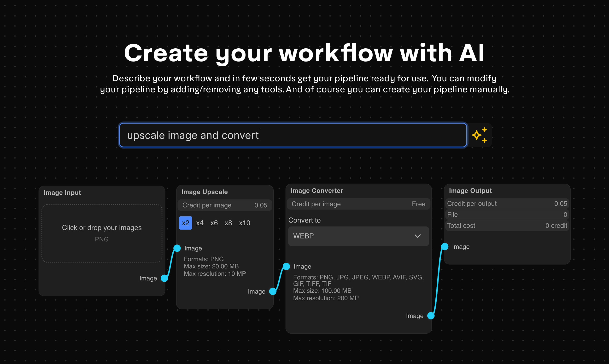The height and width of the screenshot is (364, 609).
Task: Select the x4 upscale factor
Action: tap(200, 223)
